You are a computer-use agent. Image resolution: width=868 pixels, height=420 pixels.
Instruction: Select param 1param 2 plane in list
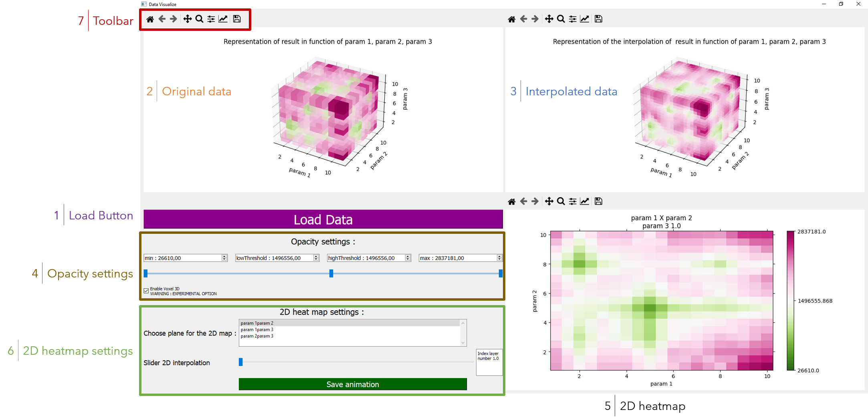click(x=349, y=323)
